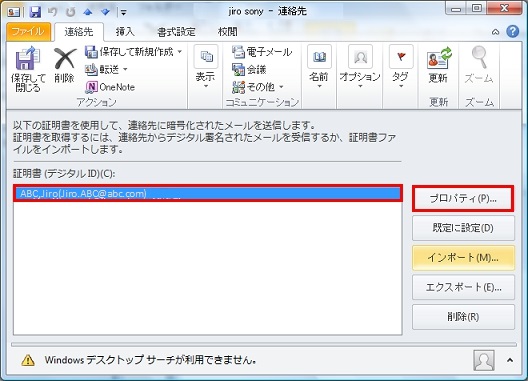Click the Update (更新) contact icon

tap(439, 57)
